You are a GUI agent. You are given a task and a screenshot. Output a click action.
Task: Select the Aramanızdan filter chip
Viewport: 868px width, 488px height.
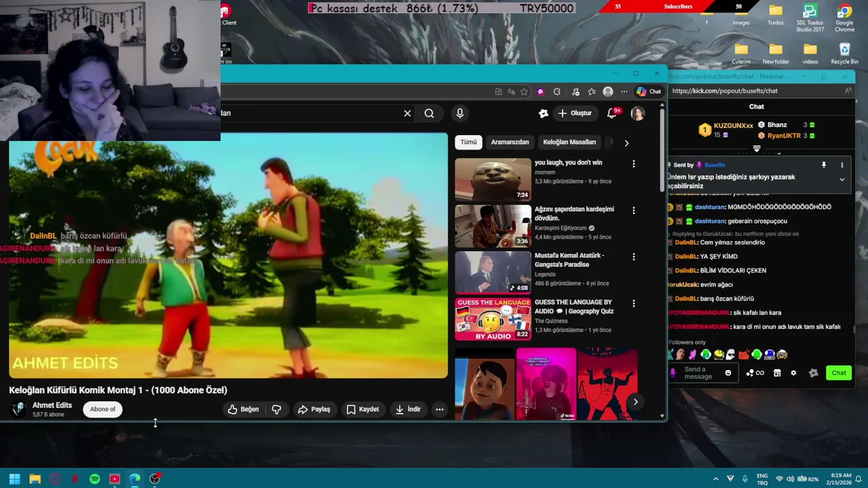coord(510,142)
